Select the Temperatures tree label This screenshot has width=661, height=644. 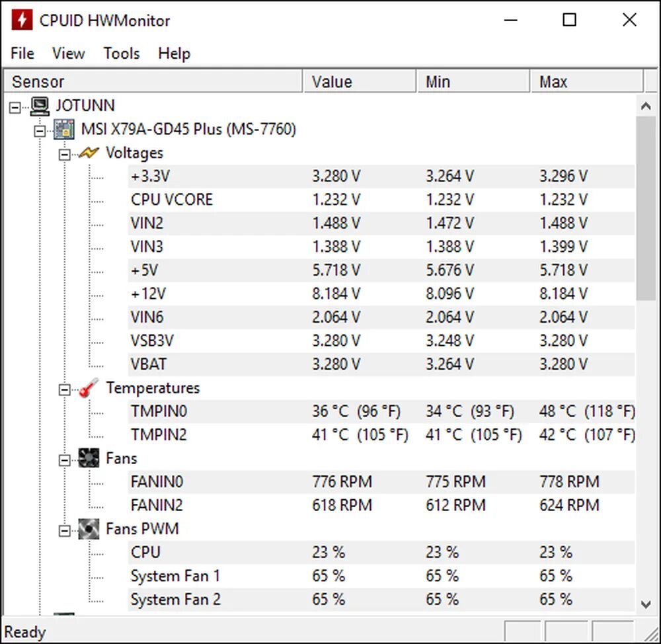click(153, 387)
